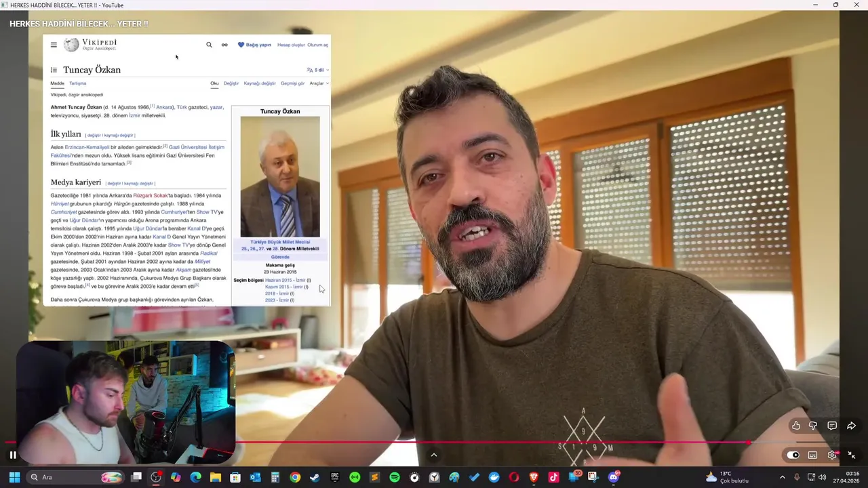Exit full screen mode
The height and width of the screenshot is (488, 868).
[x=852, y=455]
